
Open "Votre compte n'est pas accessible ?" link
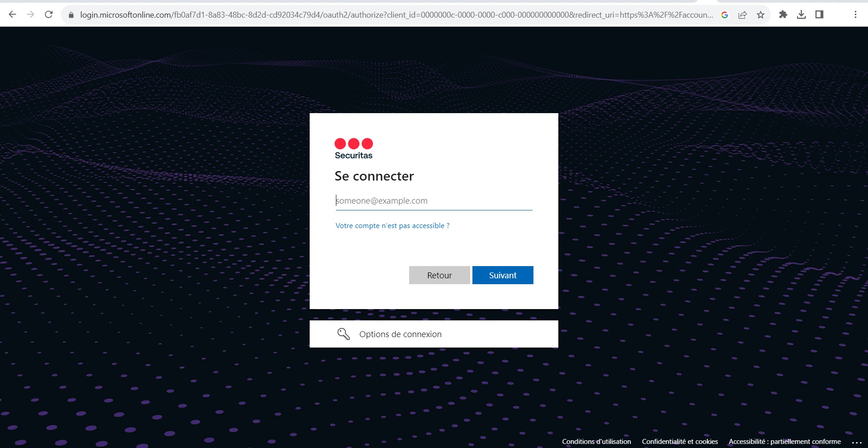pos(392,226)
